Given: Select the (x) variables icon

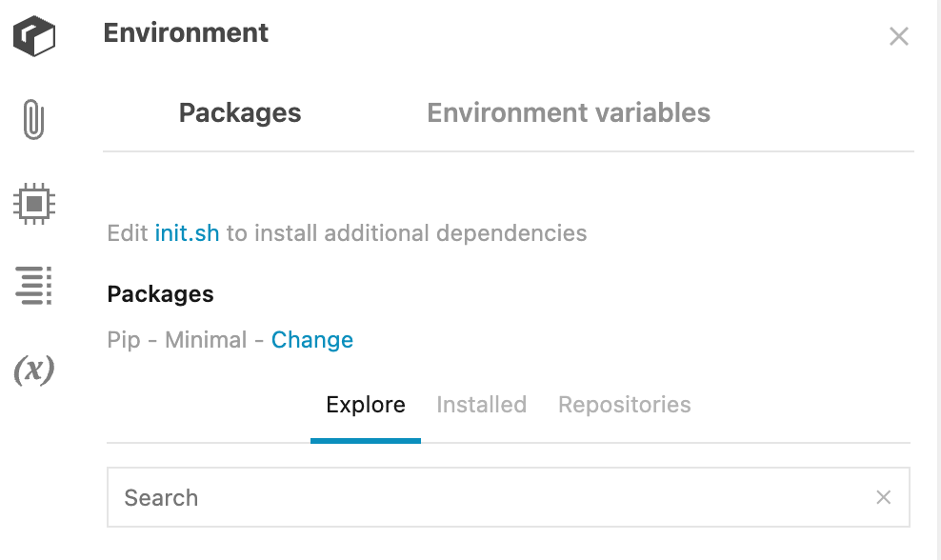Looking at the screenshot, I should (34, 371).
